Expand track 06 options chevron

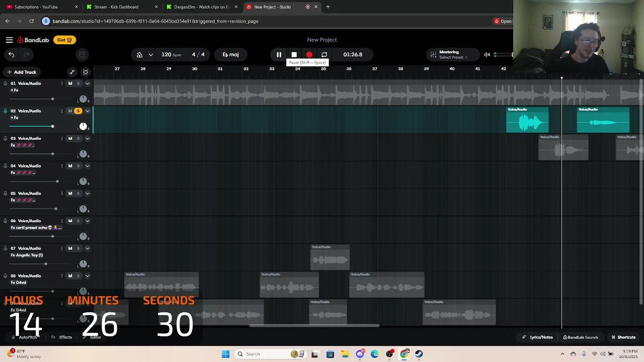(x=87, y=221)
